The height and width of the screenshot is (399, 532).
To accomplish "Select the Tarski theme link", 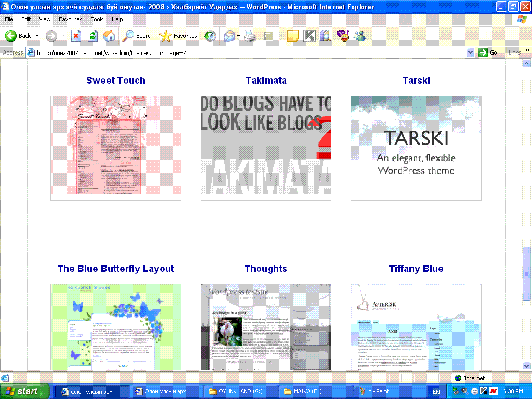I will 416,81.
